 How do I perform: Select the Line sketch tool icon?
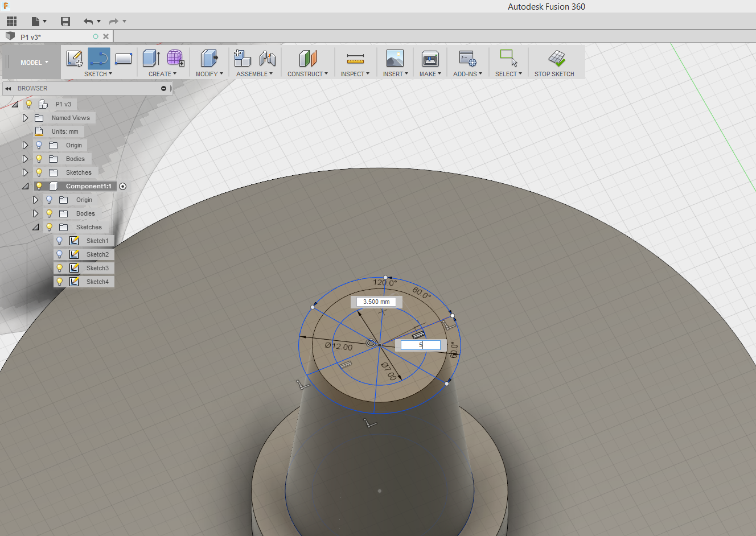pyautogui.click(x=99, y=58)
